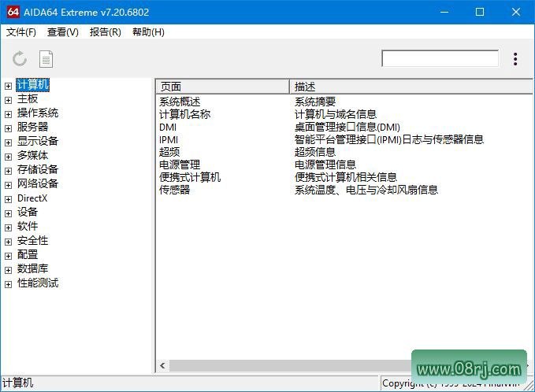The height and width of the screenshot is (392, 535).
Task: Open the 系统概述 page entry
Action: [180, 102]
